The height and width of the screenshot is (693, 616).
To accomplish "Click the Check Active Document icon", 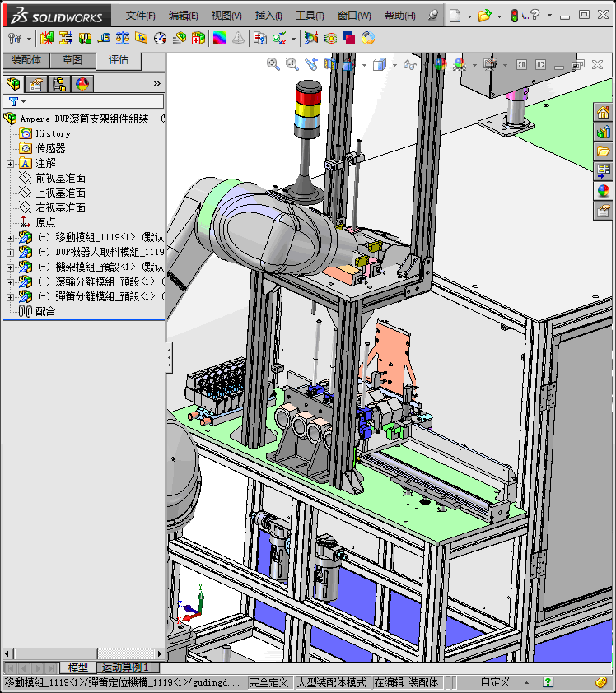I will [x=279, y=39].
